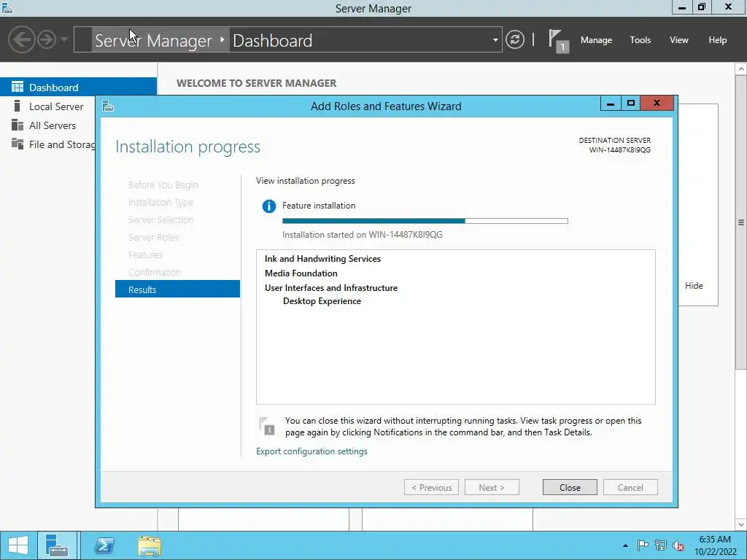Show hidden icons in system tray
The image size is (747, 560).
(625, 545)
